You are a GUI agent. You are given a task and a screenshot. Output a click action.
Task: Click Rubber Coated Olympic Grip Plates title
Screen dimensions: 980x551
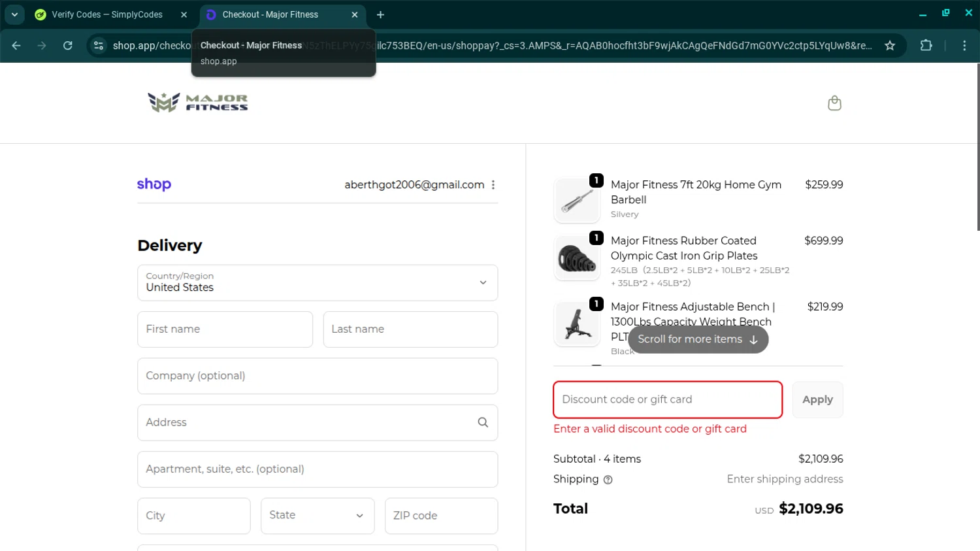[684, 248]
